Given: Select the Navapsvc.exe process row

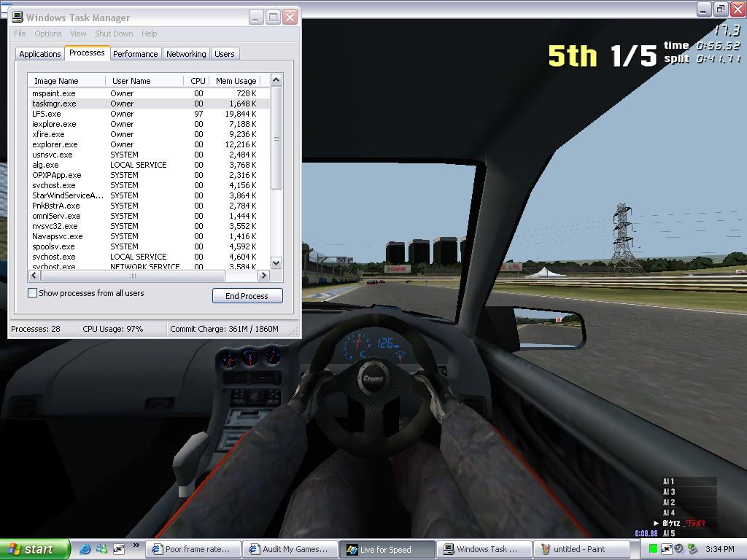Looking at the screenshot, I should pyautogui.click(x=149, y=236).
